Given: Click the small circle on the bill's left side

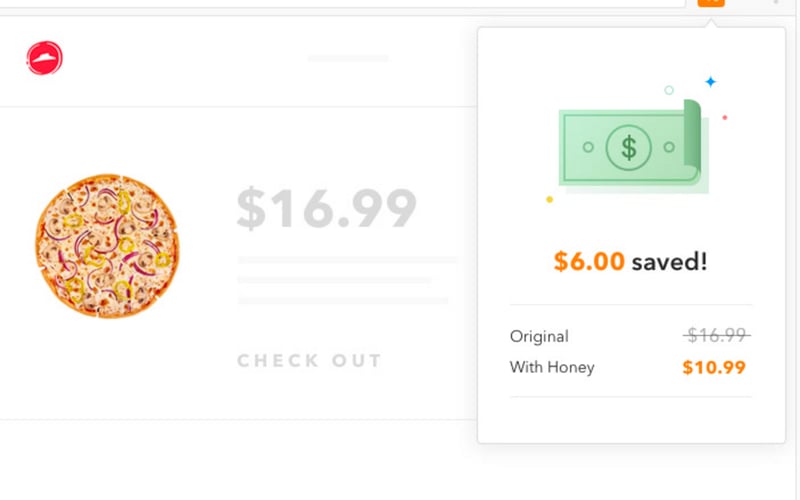Looking at the screenshot, I should pyautogui.click(x=588, y=148).
